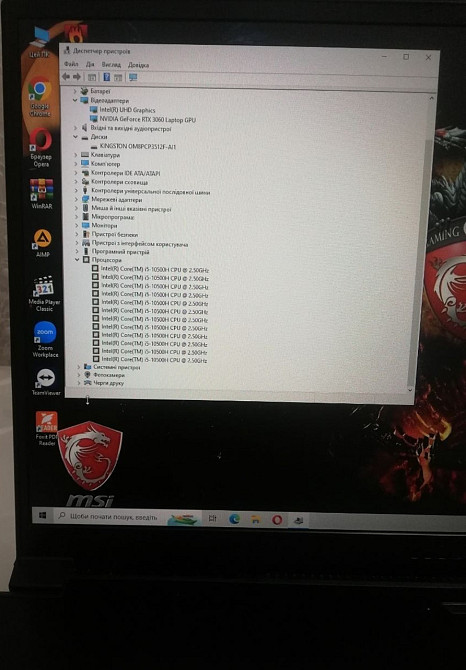Image resolution: width=466 pixels, height=670 pixels.
Task: Click the Forward arrow toolbar button
Action: pos(77,77)
